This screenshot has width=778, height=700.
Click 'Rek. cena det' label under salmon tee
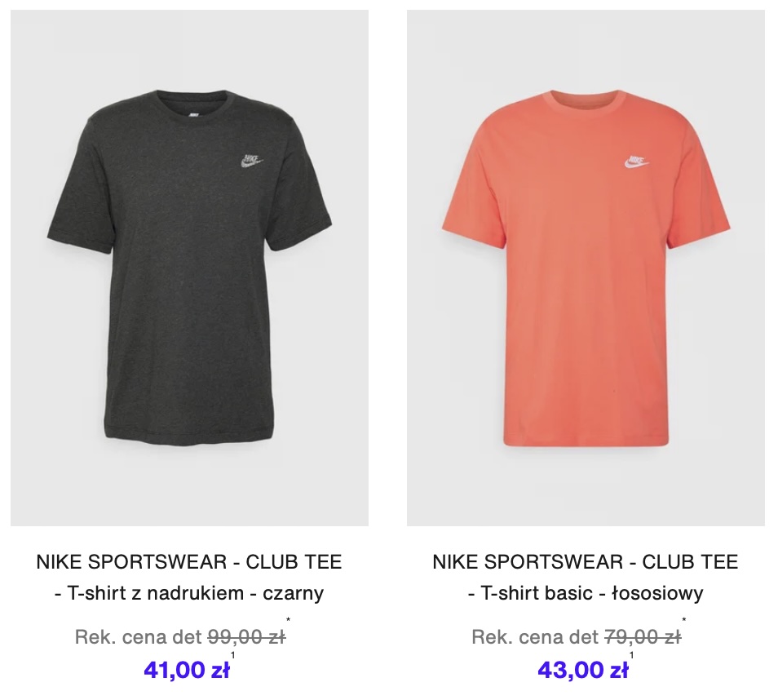[x=535, y=636]
